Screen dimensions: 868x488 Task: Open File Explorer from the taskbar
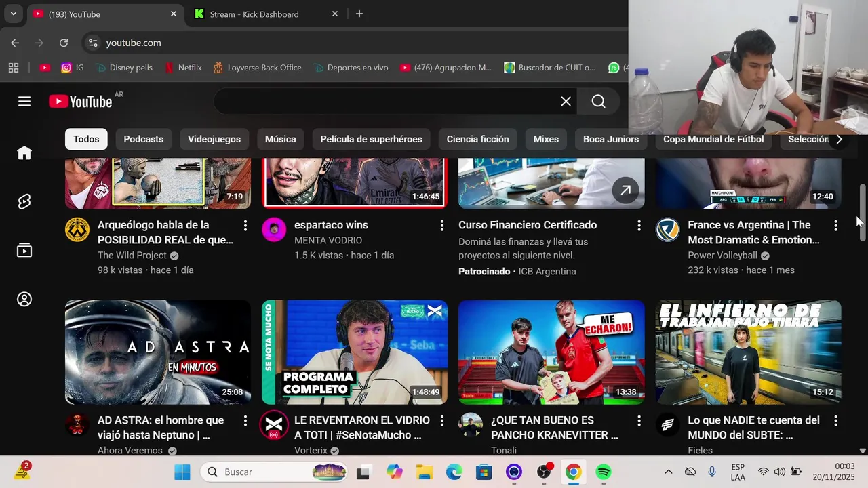coord(425,472)
